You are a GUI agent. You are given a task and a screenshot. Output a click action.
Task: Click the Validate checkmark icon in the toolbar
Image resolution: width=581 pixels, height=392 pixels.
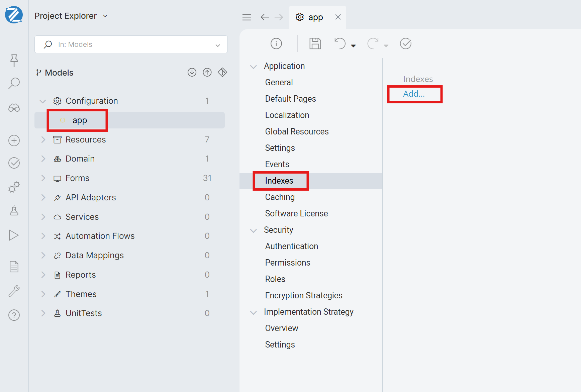405,43
